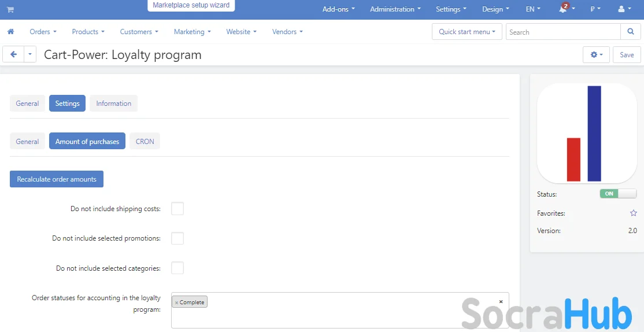Clear all selected order statuses

501,301
